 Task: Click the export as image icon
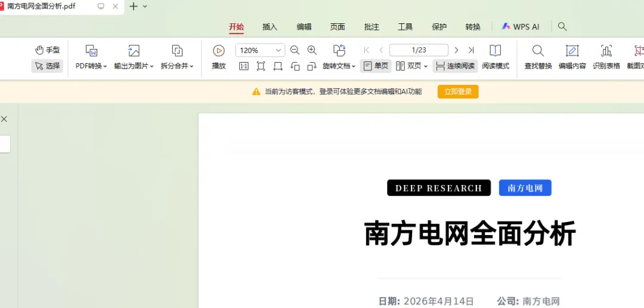[x=134, y=50]
